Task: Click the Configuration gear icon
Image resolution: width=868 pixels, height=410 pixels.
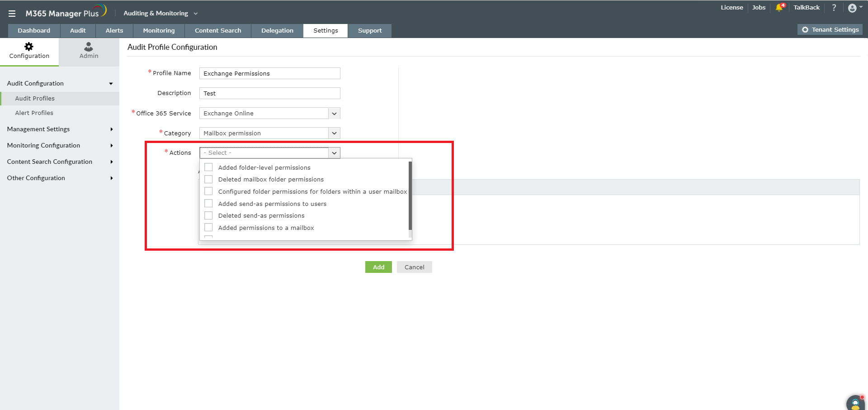Action: 29,46
